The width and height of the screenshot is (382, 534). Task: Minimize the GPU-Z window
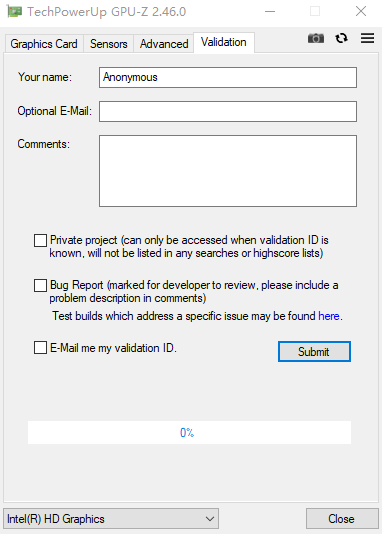point(270,11)
